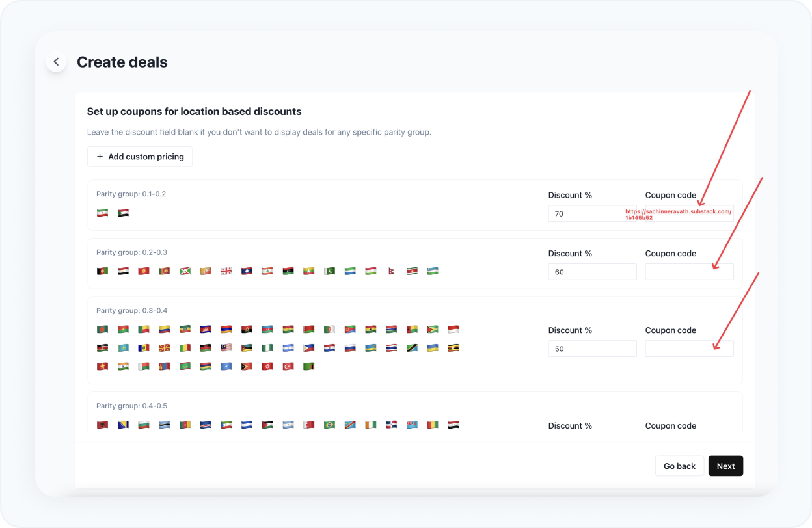Click the Add custom pricing button
The height and width of the screenshot is (528, 812).
pos(139,156)
